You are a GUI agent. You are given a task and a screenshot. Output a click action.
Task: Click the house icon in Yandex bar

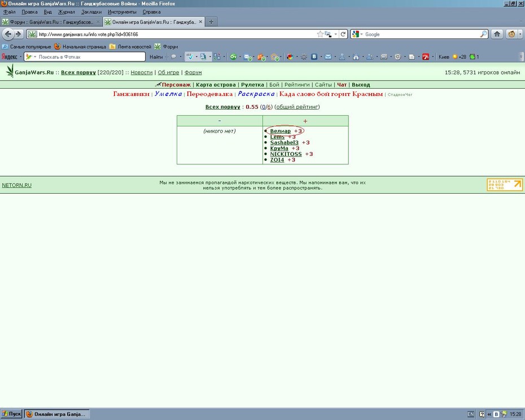356,57
